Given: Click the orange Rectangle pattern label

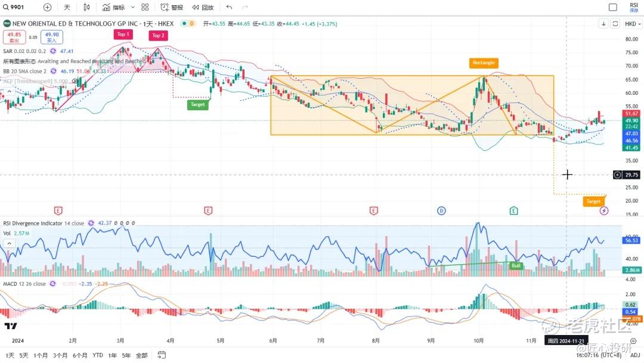Looking at the screenshot, I should [484, 63].
